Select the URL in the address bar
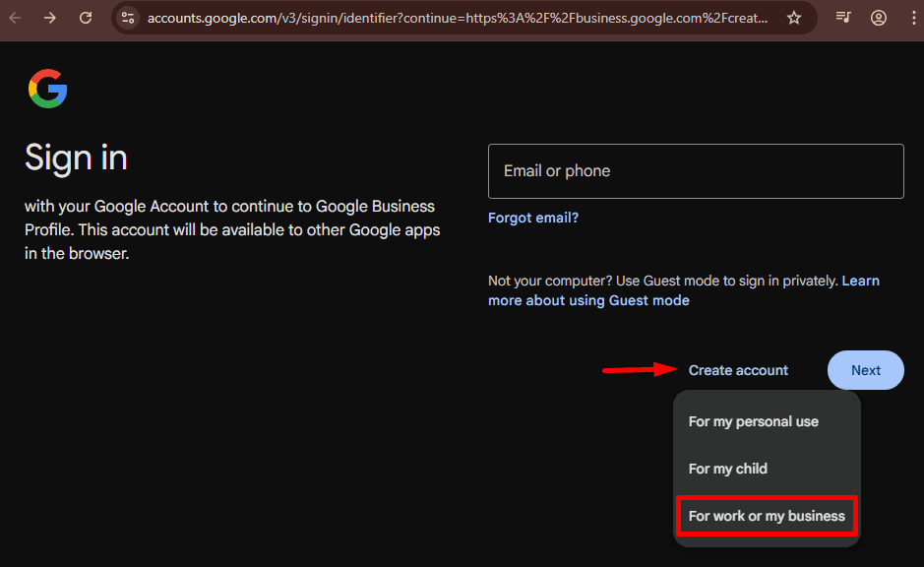 point(458,18)
